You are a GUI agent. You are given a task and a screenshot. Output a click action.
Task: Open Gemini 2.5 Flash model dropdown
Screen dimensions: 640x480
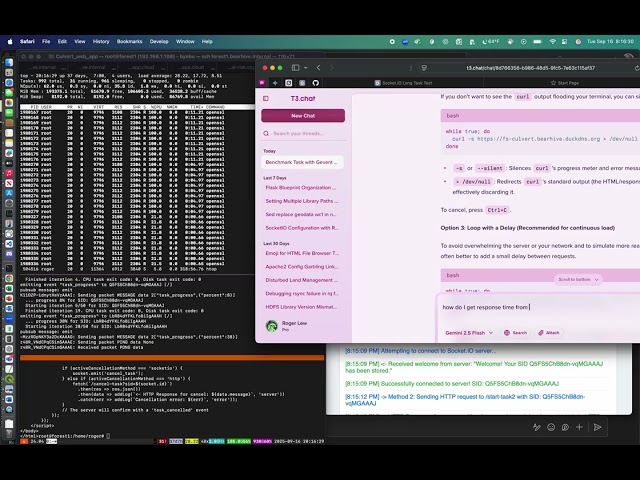469,333
